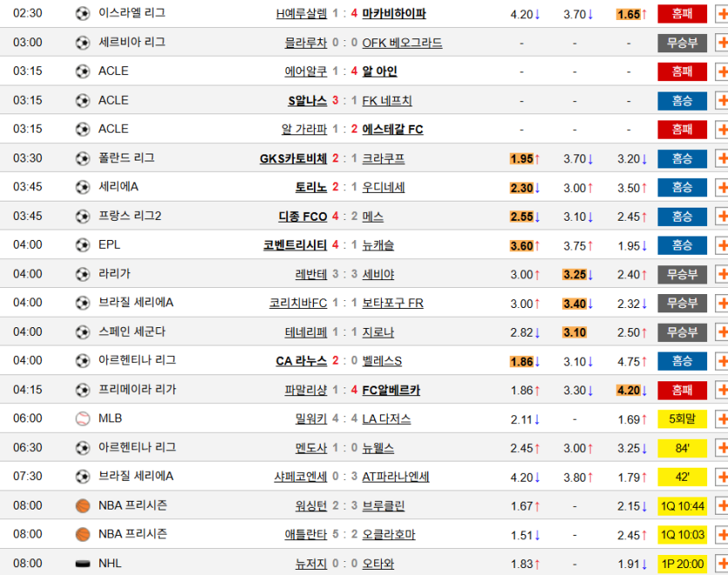Open the 우디네세 team link
Image resolution: width=728 pixels, height=575 pixels.
[x=384, y=188]
